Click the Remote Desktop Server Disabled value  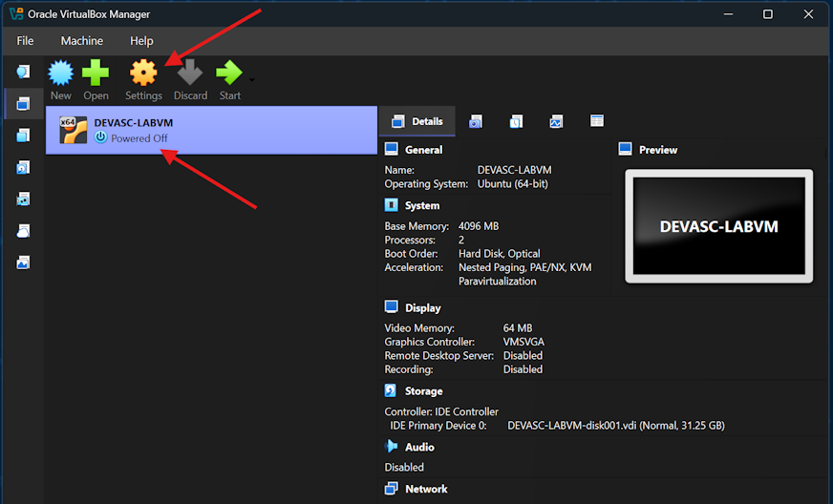coord(523,356)
